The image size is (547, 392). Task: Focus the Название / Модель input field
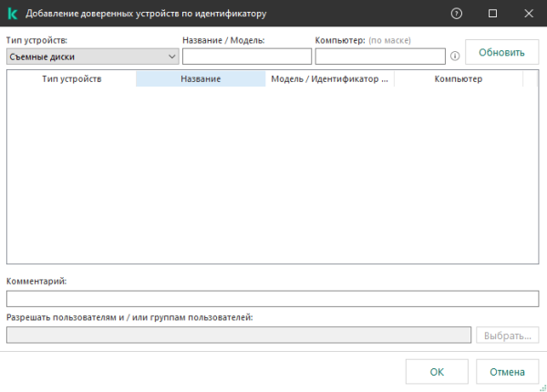246,57
